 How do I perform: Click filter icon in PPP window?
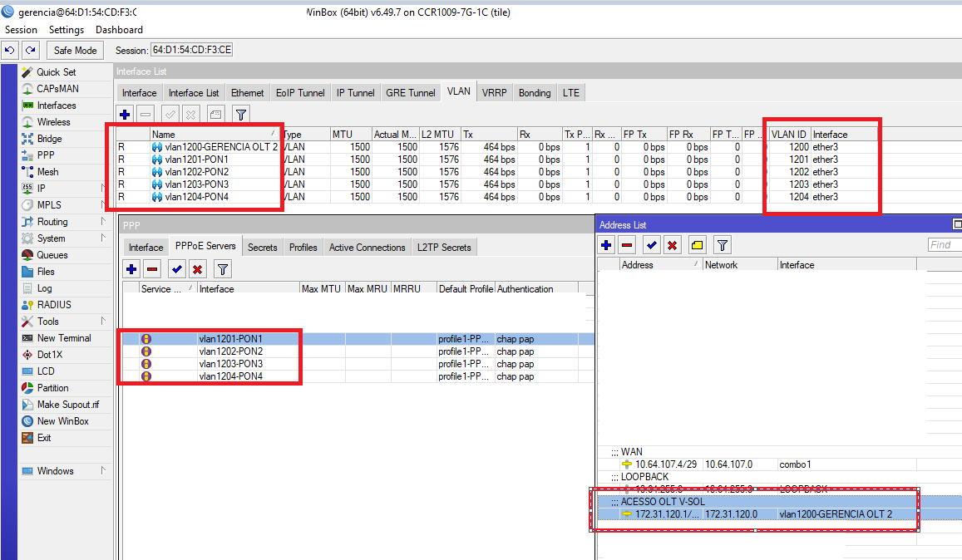[x=223, y=269]
